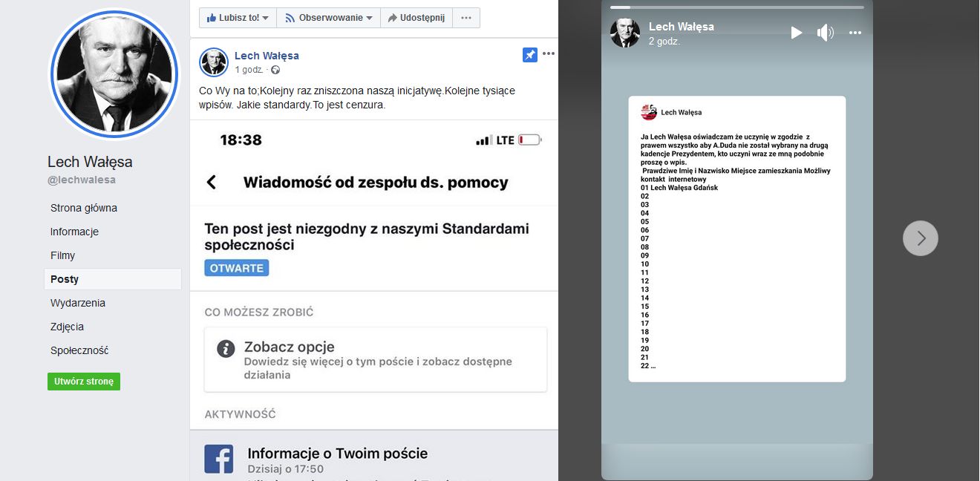Click the Lubisz to! like button
980x481 pixels.
(x=238, y=18)
